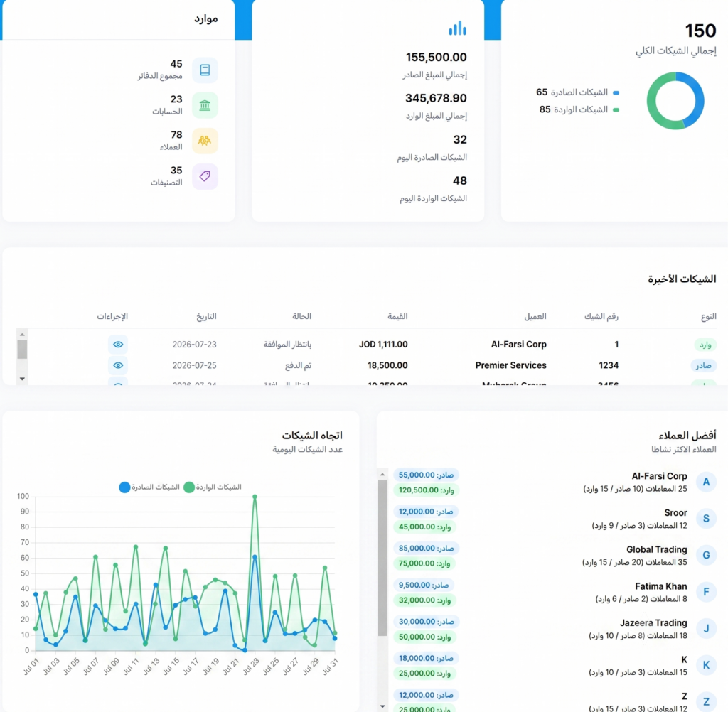Image resolution: width=728 pixels, height=712 pixels.
Task: Click the Jazeera Trading avatar J
Action: point(706,629)
